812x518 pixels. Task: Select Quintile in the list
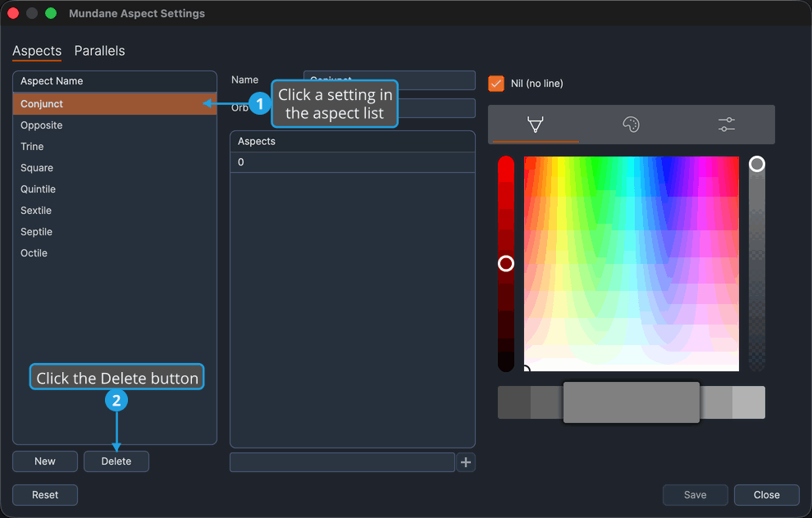[115, 189]
